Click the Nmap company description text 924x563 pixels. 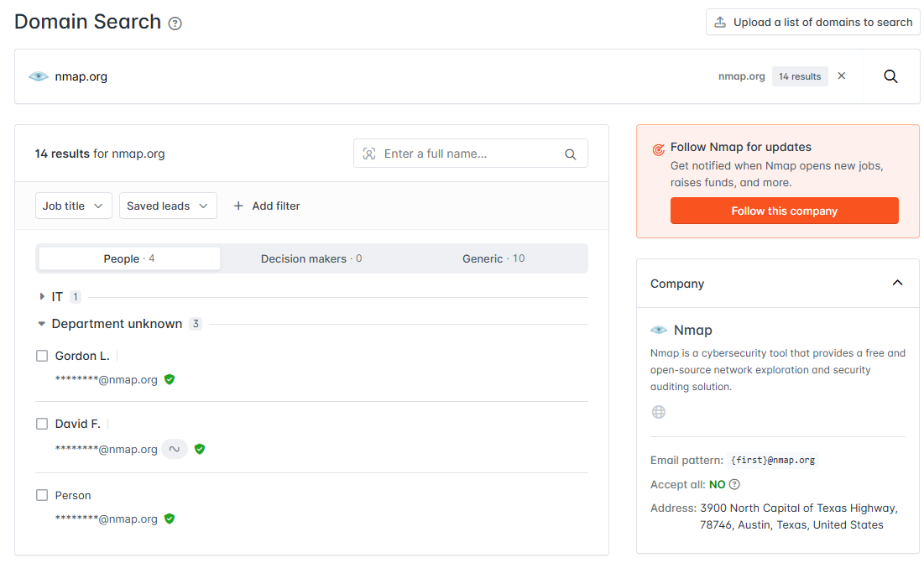coord(777,370)
